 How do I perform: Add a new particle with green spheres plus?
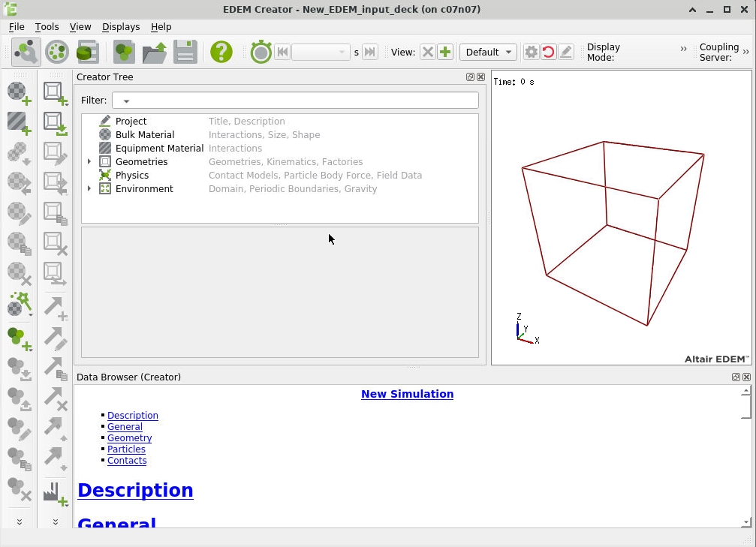point(20,339)
